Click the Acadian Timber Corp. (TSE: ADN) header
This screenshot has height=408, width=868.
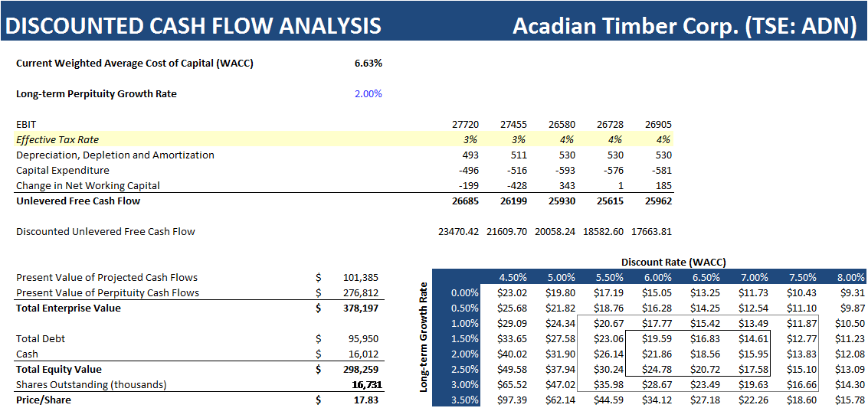[686, 26]
